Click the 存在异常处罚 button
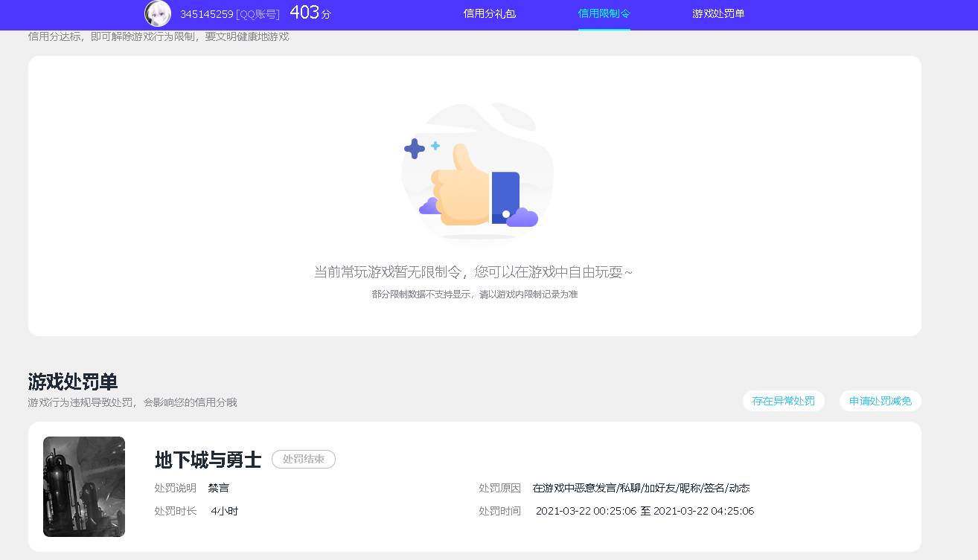 pyautogui.click(x=783, y=400)
